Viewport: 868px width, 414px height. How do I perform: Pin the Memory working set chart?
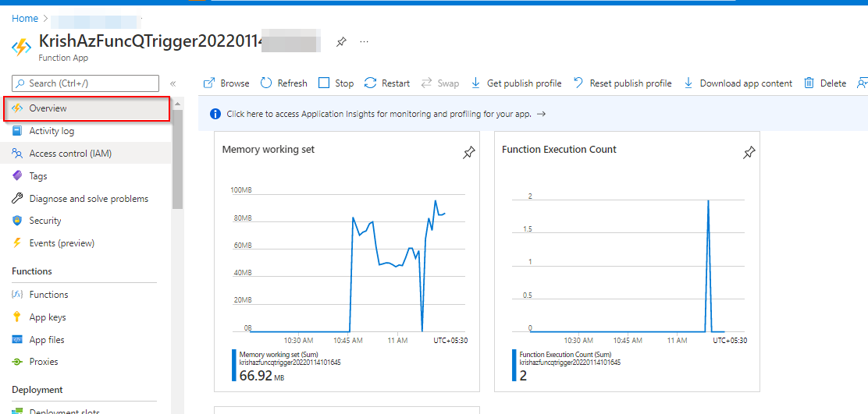(x=468, y=153)
